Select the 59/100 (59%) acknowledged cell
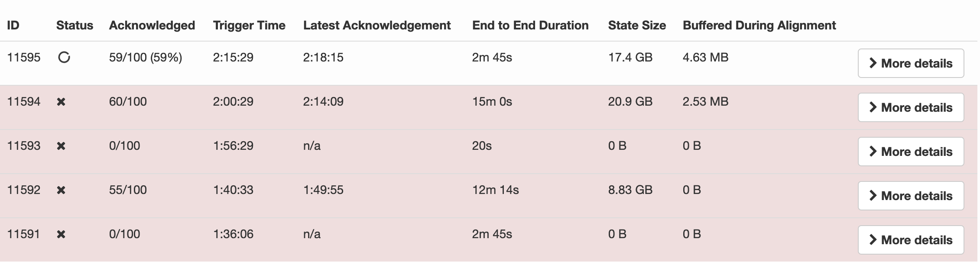 [146, 57]
